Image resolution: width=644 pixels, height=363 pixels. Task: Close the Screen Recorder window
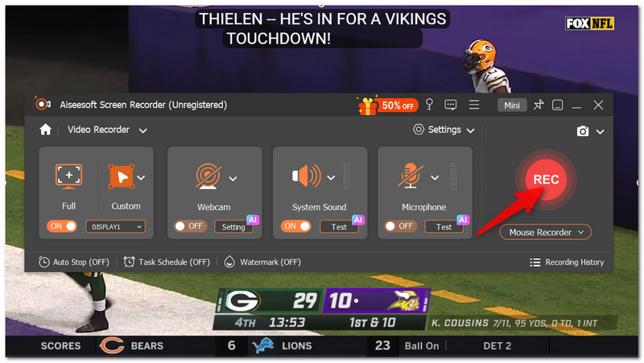[598, 105]
